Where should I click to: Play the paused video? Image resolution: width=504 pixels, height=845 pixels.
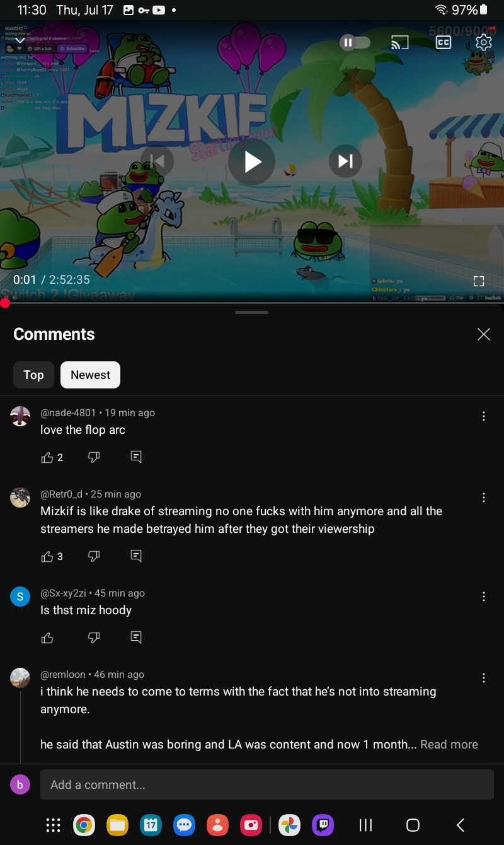tap(252, 161)
